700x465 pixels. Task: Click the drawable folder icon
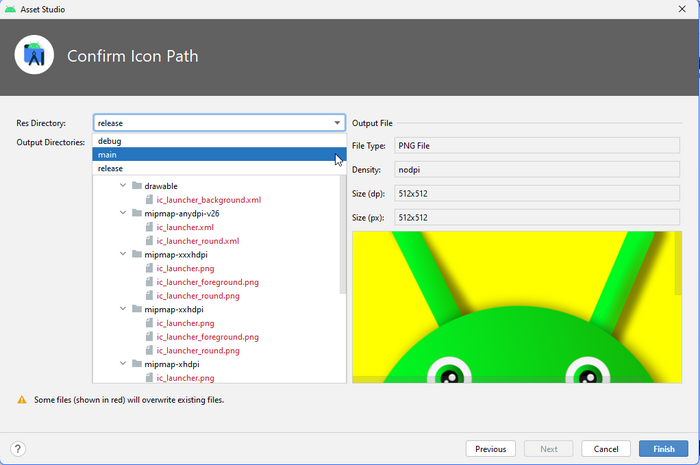pos(136,186)
